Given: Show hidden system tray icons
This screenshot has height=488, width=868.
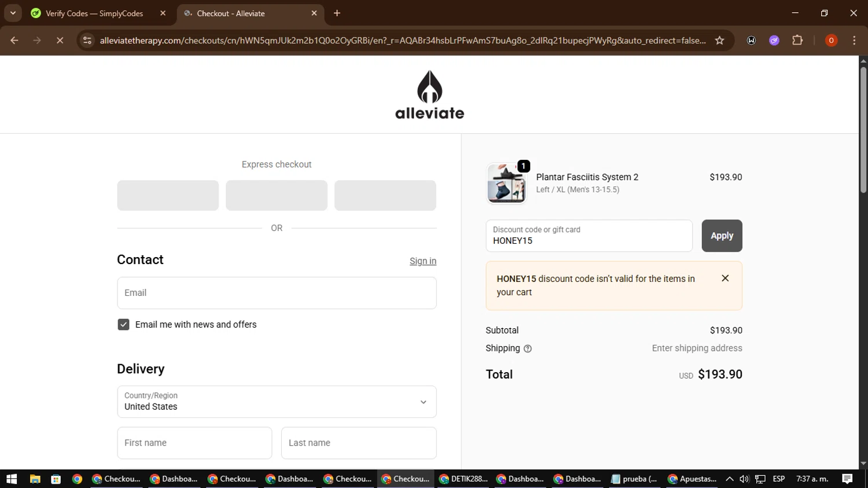Looking at the screenshot, I should [730, 479].
